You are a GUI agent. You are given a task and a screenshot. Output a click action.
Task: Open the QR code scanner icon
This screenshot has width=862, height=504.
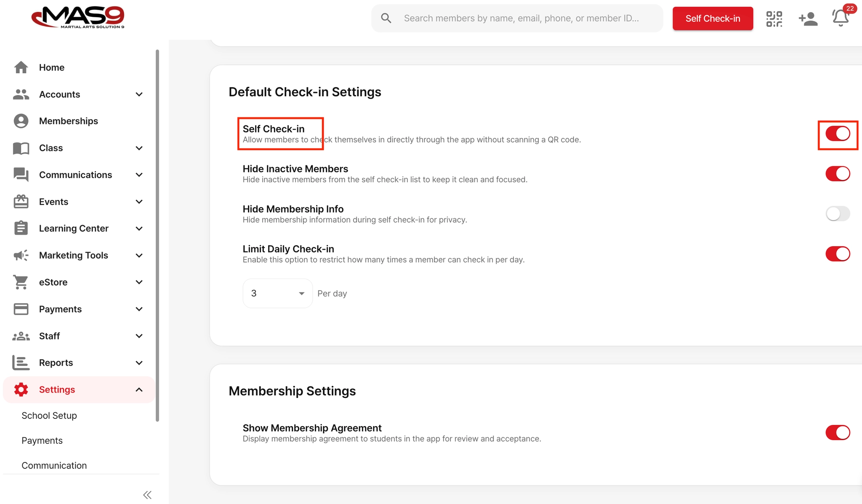(x=774, y=19)
